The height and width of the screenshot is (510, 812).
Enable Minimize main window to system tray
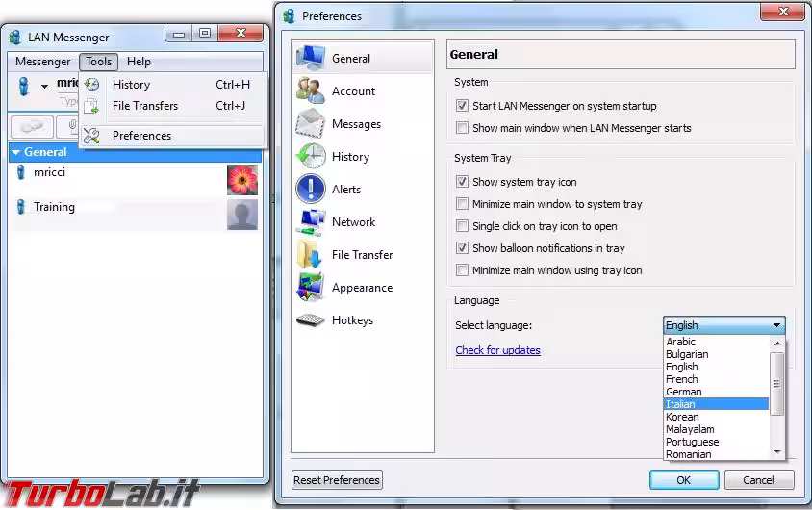coord(463,204)
